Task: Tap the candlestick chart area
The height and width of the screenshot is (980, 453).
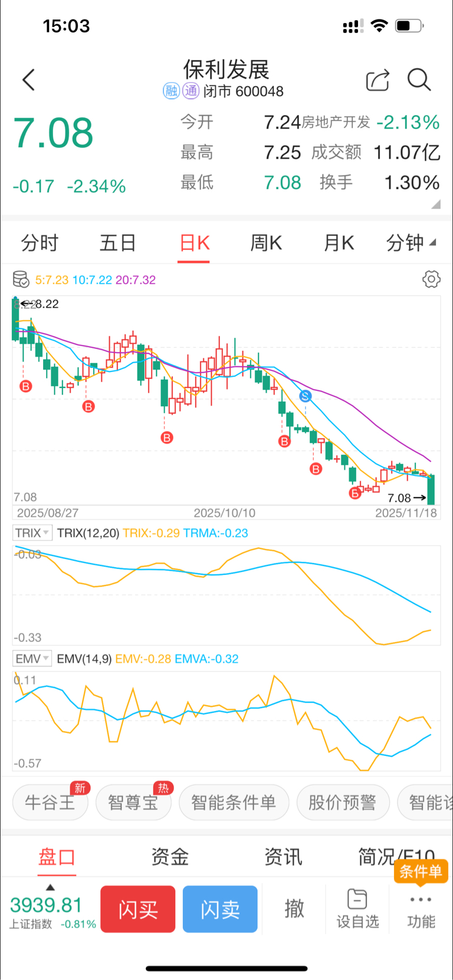Action: (x=226, y=401)
